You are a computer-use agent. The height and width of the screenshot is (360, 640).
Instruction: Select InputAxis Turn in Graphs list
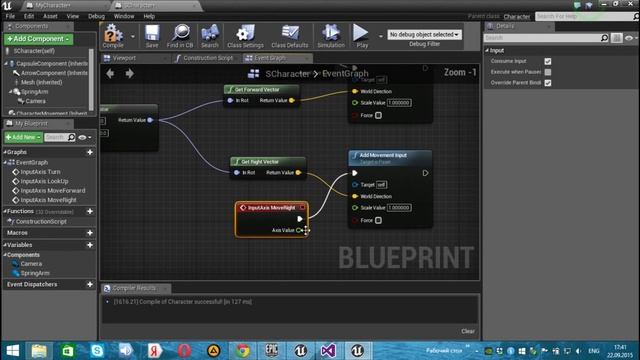pyautogui.click(x=40, y=172)
